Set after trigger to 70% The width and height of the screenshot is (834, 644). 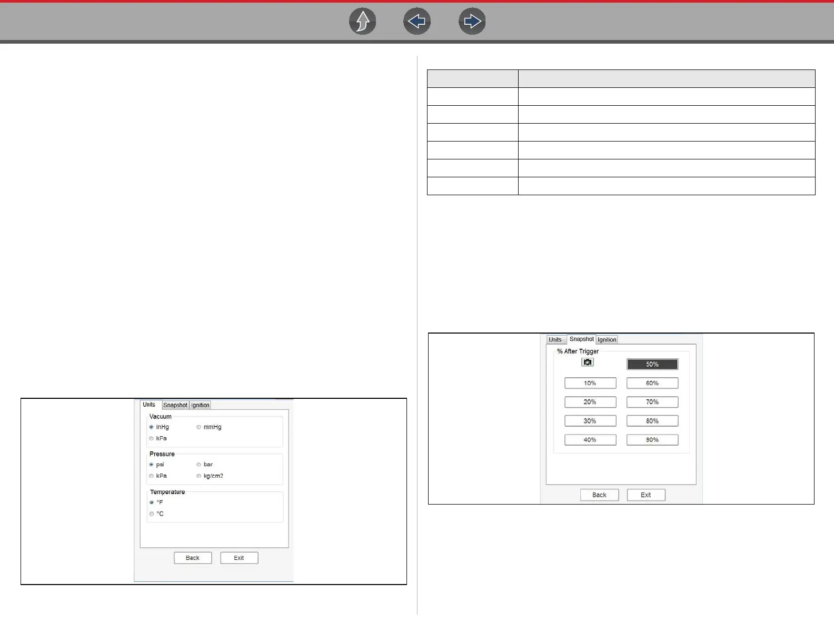652,402
